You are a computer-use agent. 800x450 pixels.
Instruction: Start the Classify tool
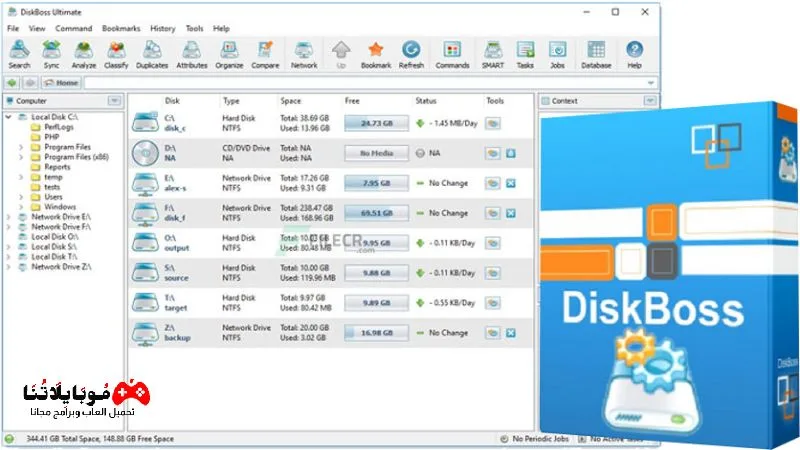(116, 55)
